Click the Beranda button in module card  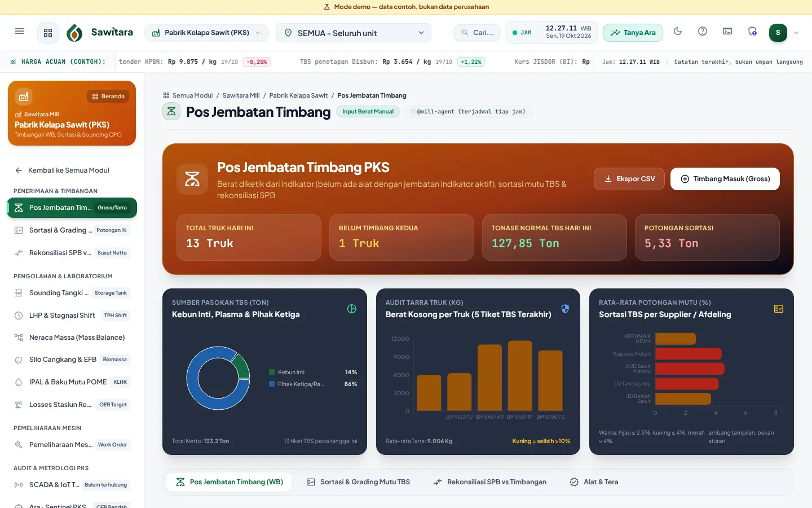point(108,97)
